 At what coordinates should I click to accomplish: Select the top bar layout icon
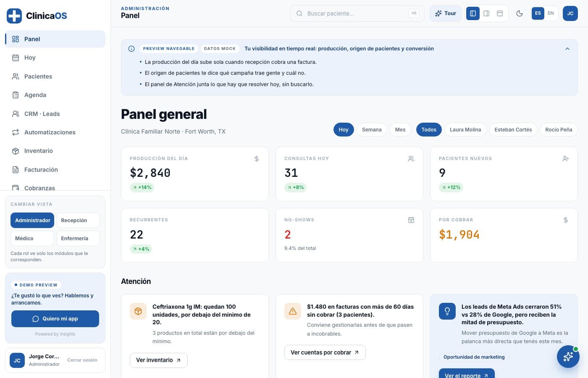pyautogui.click(x=500, y=13)
